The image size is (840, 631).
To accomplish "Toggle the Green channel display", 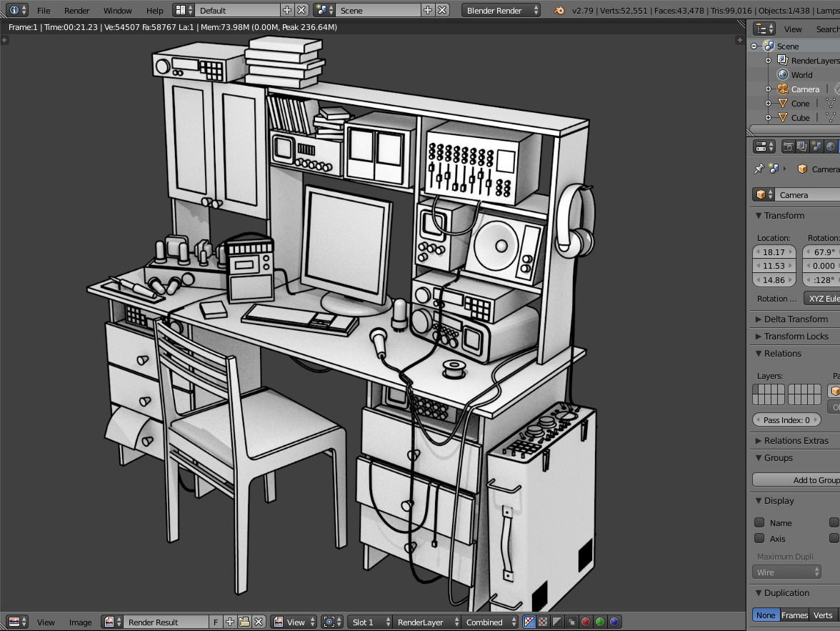I will click(600, 622).
